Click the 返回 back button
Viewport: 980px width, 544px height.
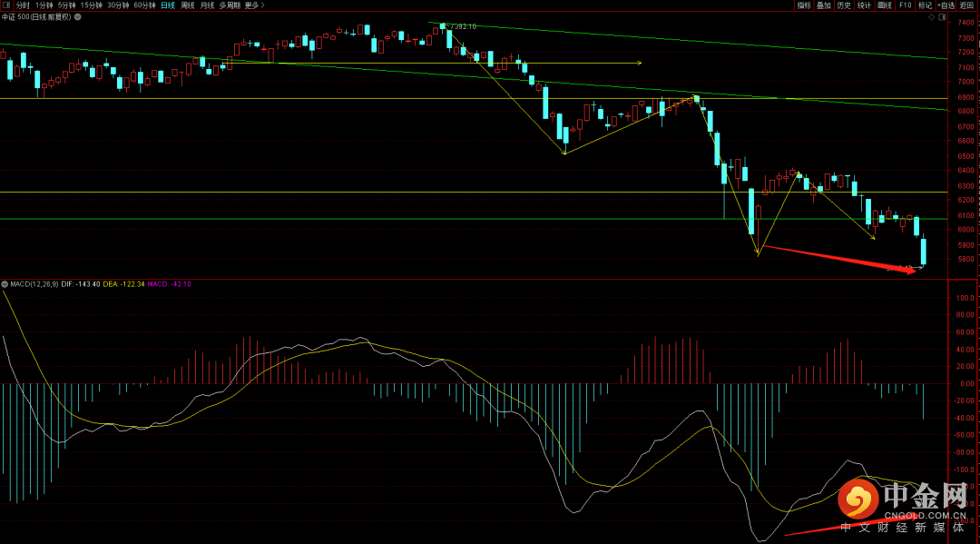click(967, 5)
